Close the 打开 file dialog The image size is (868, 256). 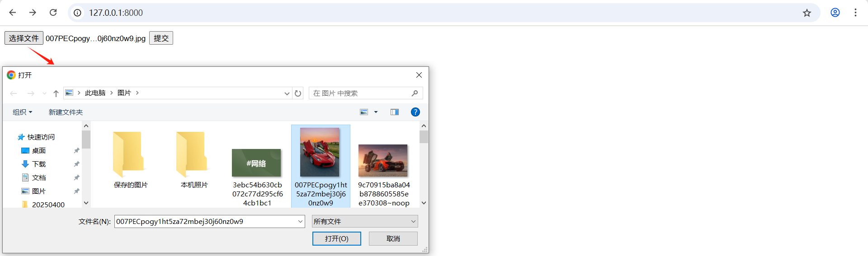click(x=419, y=75)
